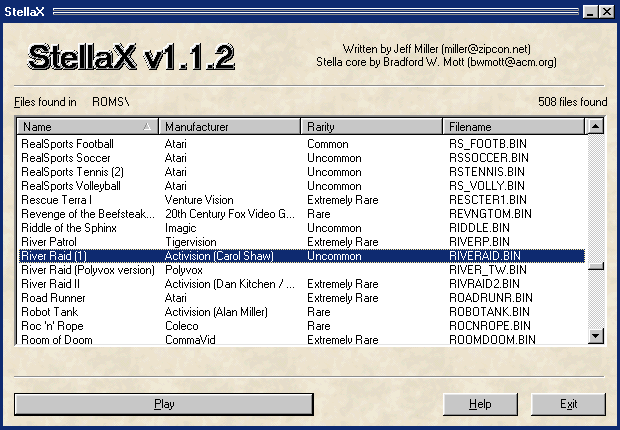This screenshot has width=620, height=430.
Task: Select Robot Tank from list
Action: pos(50,312)
